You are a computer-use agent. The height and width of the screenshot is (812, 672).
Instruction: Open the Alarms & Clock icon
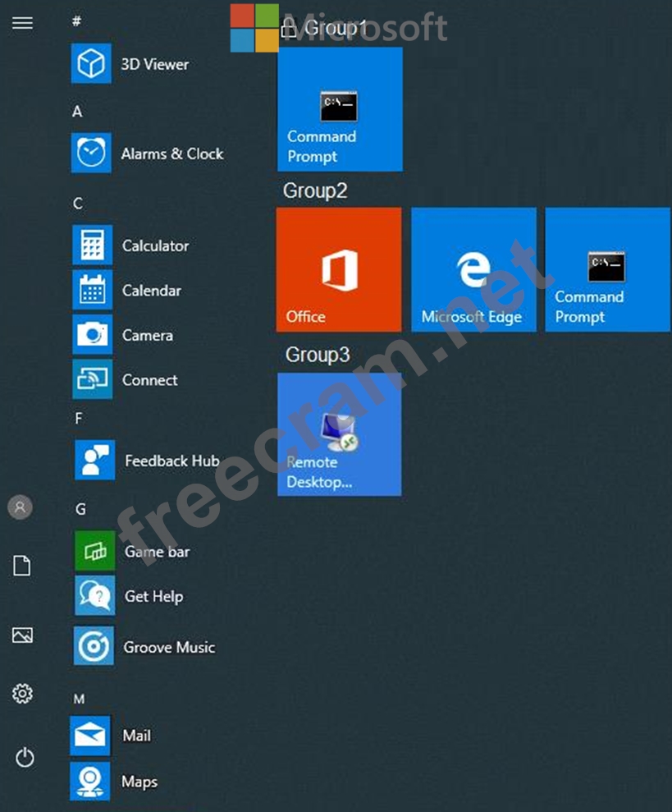pos(91,153)
